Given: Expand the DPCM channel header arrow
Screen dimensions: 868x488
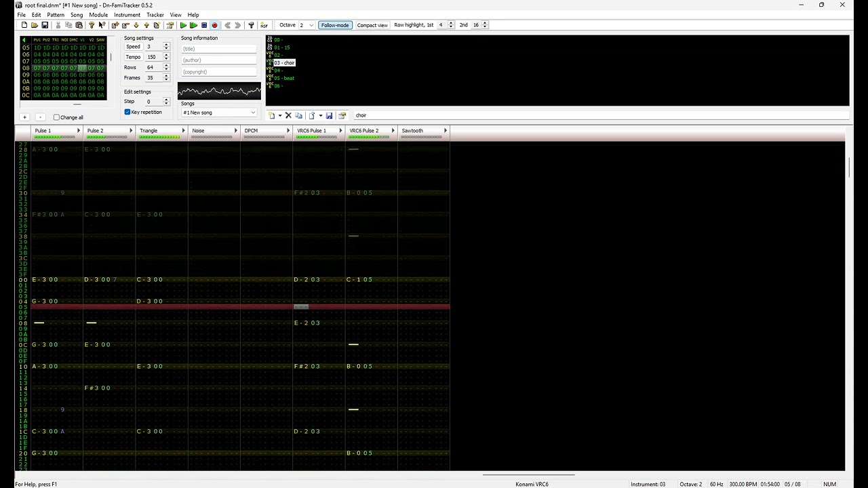Looking at the screenshot, I should click(288, 131).
